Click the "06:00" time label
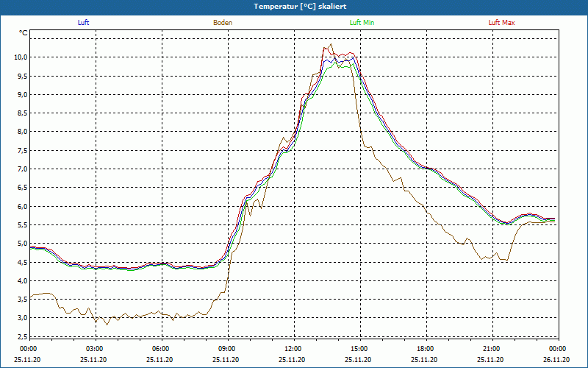Viewport: 588px width, 368px height. tap(160, 349)
